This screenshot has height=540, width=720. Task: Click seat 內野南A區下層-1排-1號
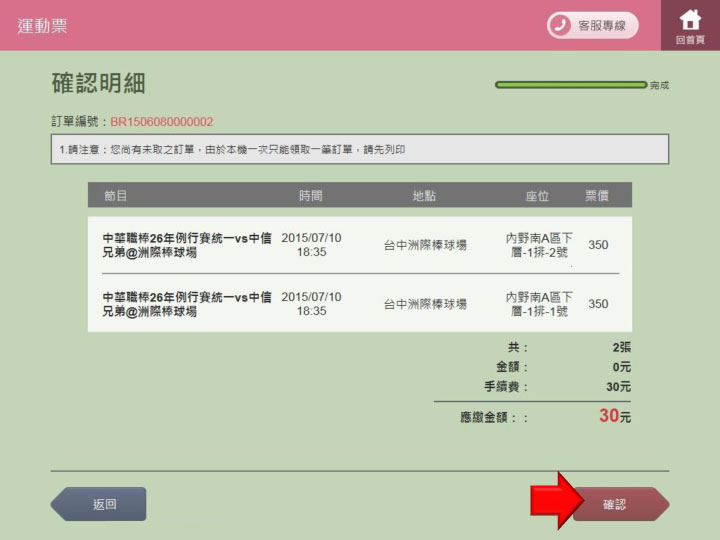[539, 304]
